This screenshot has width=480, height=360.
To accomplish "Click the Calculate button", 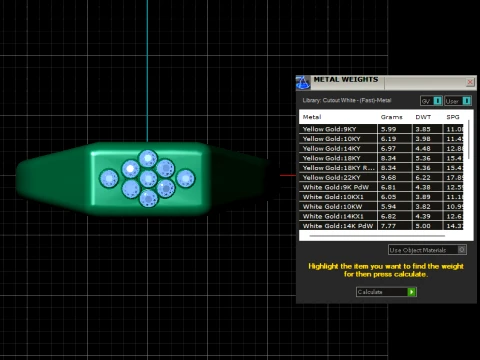I will point(386,292).
